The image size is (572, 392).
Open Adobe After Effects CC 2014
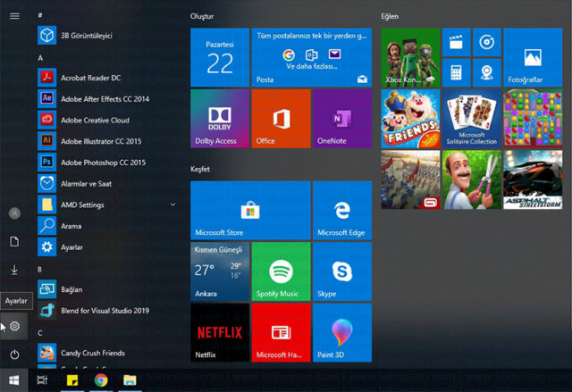tap(107, 99)
